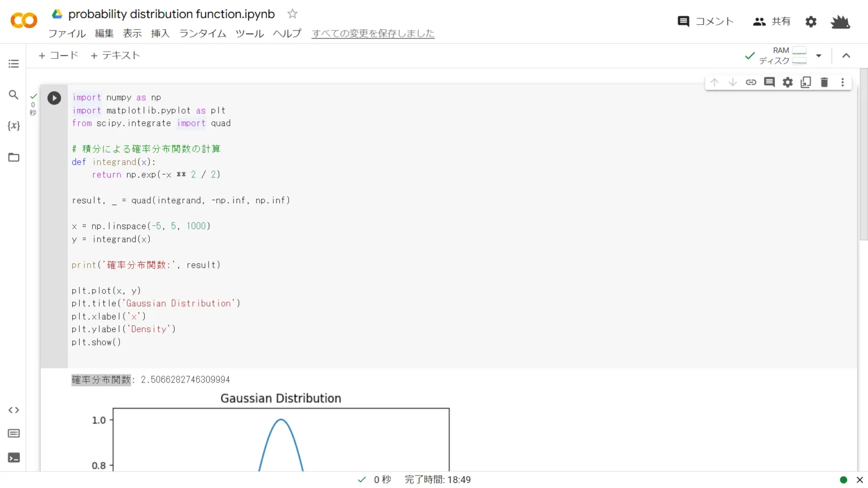Open the 挿入 menu
This screenshot has width=868, height=488.
pos(160,33)
